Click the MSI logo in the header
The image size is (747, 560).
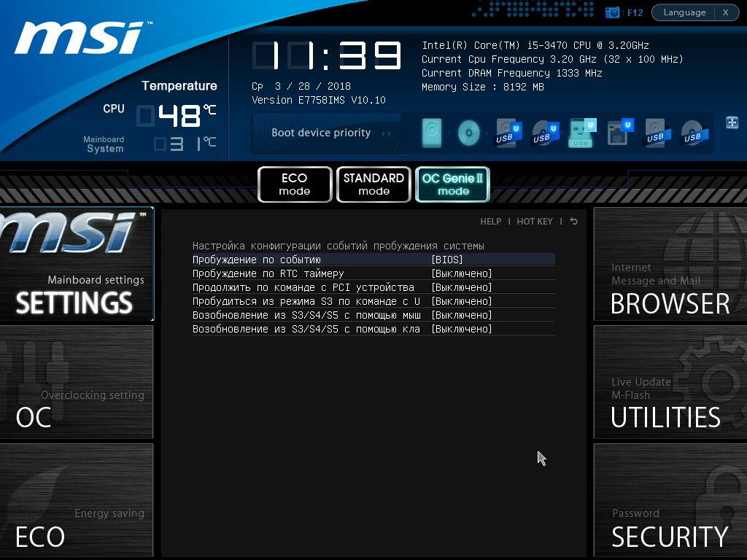coord(83,38)
